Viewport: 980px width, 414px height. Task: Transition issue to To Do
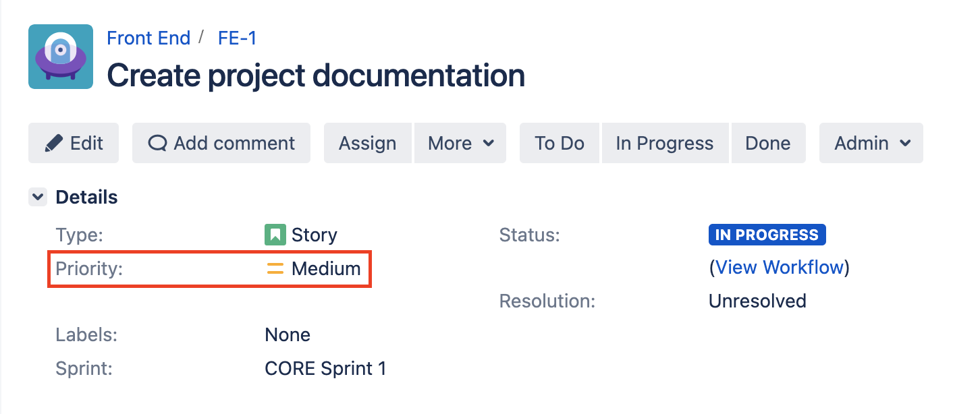(x=560, y=143)
